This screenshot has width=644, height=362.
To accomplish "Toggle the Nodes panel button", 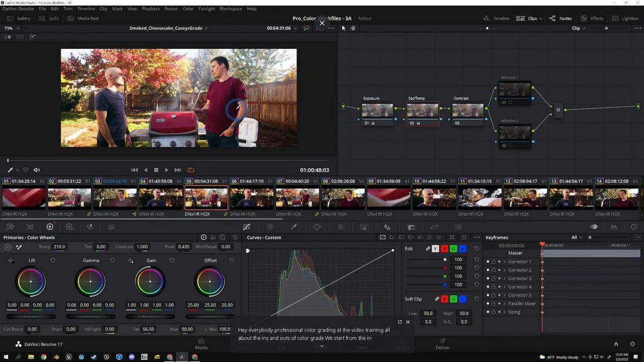I will pos(560,18).
